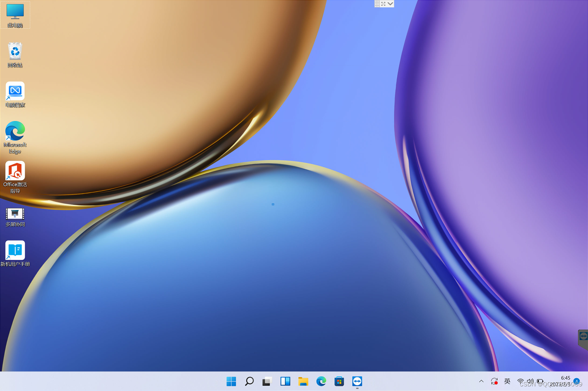Open the notification badge showing 1

(x=577, y=381)
